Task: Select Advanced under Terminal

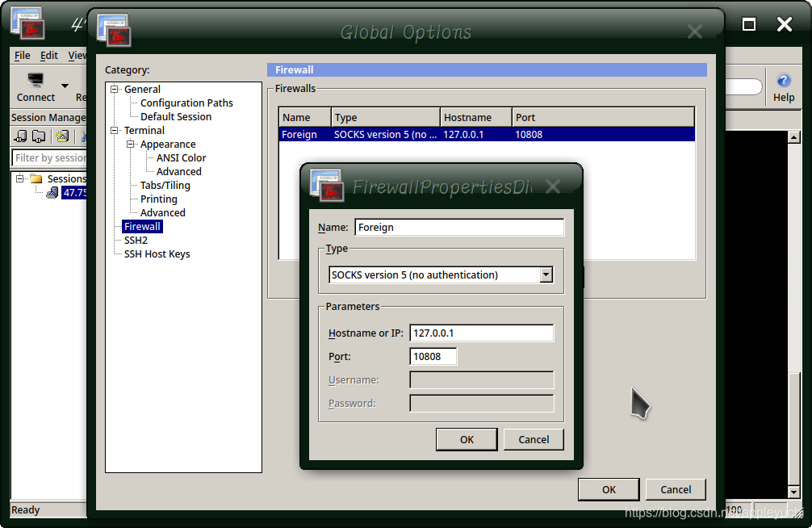Action: [x=162, y=213]
